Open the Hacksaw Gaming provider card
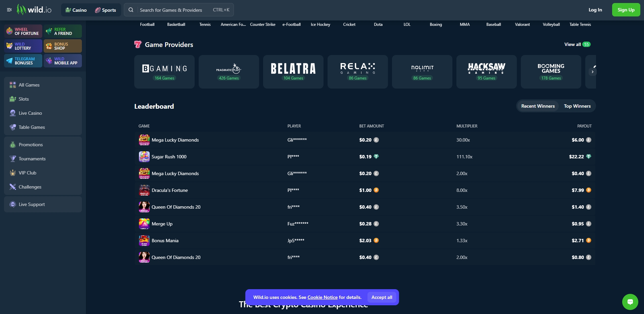644x314 pixels. (x=487, y=72)
